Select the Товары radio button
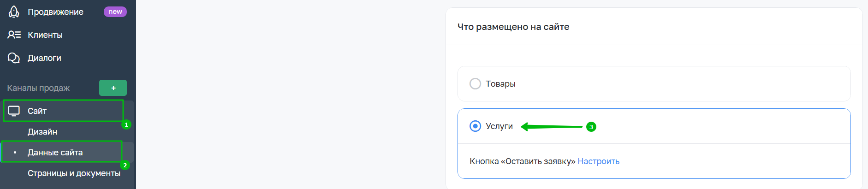The width and height of the screenshot is (868, 189). tap(475, 84)
